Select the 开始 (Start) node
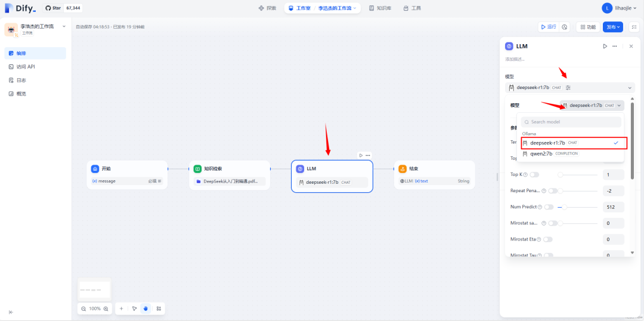Screen dimensions: 644x321 127,175
